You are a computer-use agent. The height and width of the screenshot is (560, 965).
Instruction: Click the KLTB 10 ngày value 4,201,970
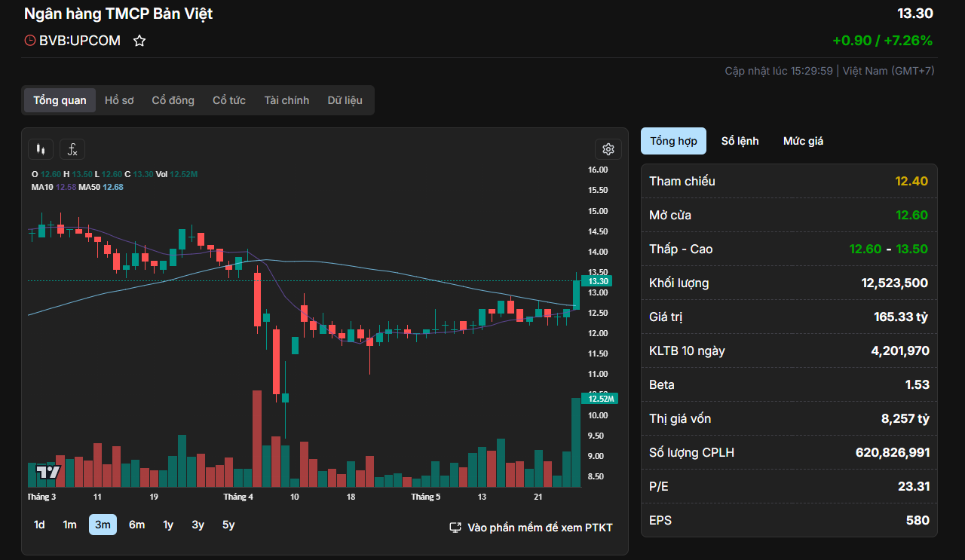(x=900, y=350)
